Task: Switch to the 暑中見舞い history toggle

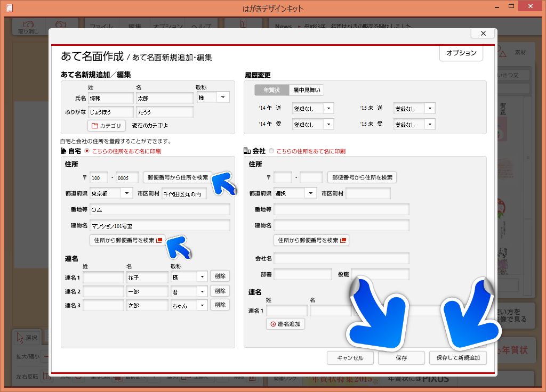Action: [306, 90]
